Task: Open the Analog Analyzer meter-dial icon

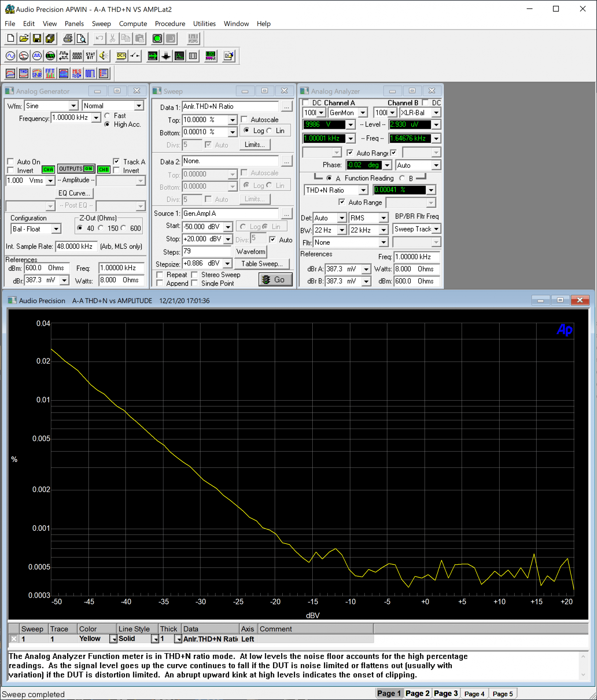Action: coord(24,56)
